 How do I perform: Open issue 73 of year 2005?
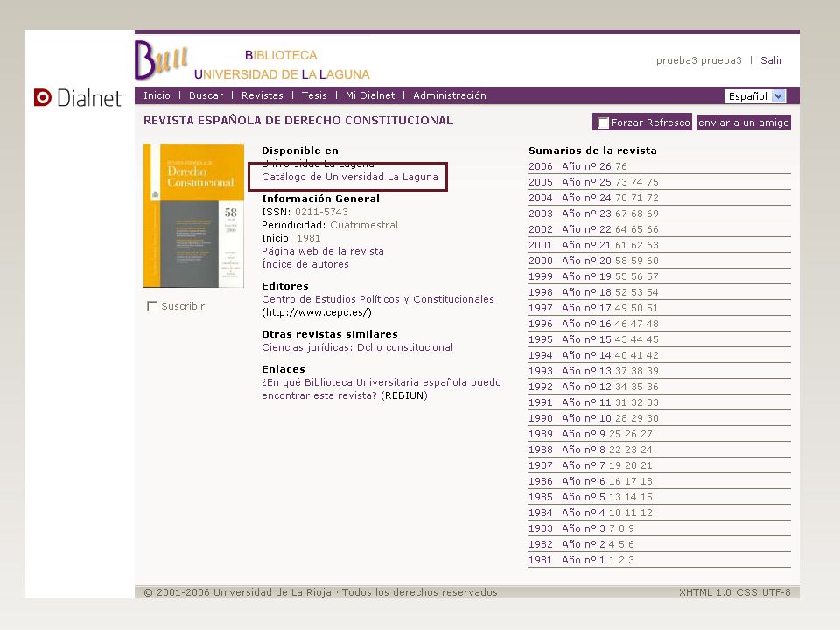[621, 182]
